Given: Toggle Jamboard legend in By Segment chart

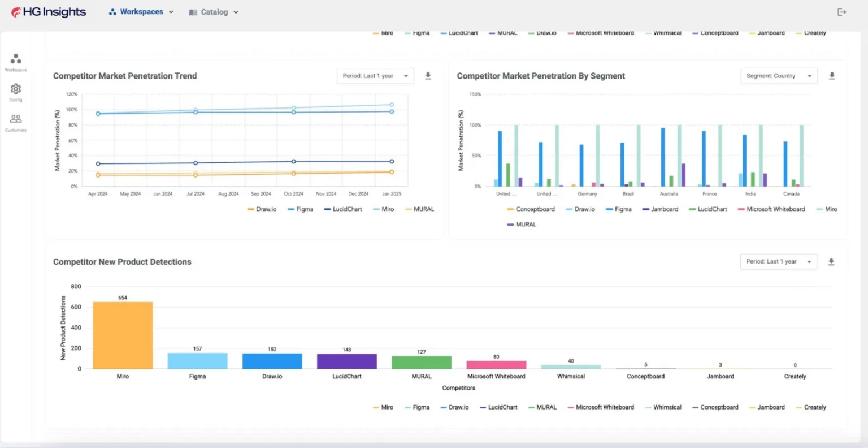Looking at the screenshot, I should tap(660, 209).
